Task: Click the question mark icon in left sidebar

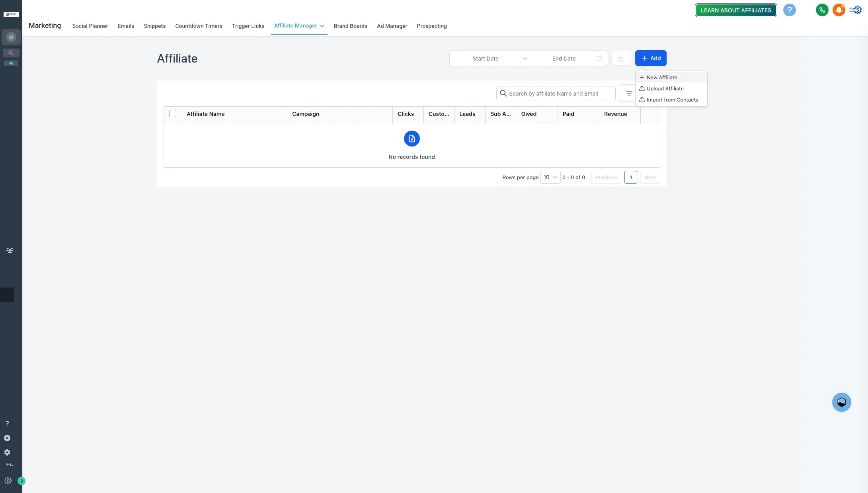Action: (7, 424)
